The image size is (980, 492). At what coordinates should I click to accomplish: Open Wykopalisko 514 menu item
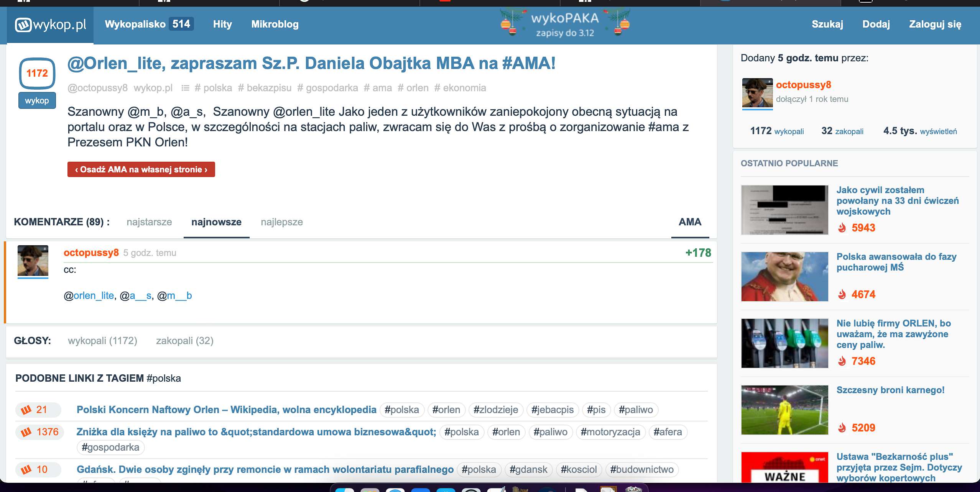tap(149, 24)
